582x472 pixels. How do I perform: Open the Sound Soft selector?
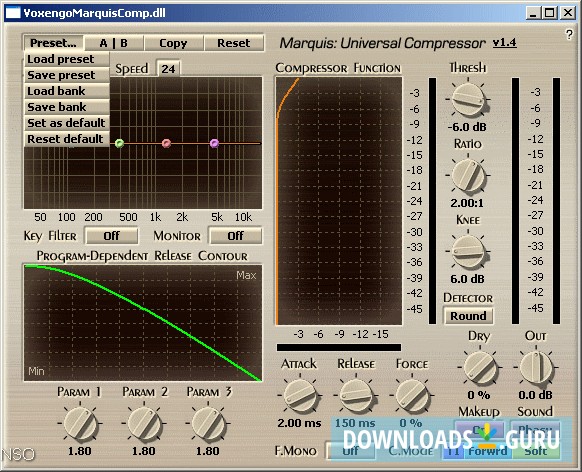(x=536, y=451)
